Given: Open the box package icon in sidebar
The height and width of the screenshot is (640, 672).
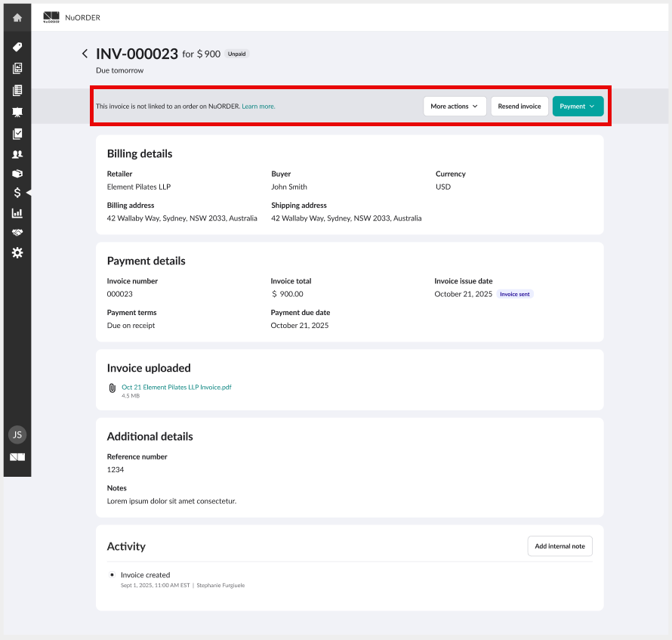Looking at the screenshot, I should [x=17, y=174].
